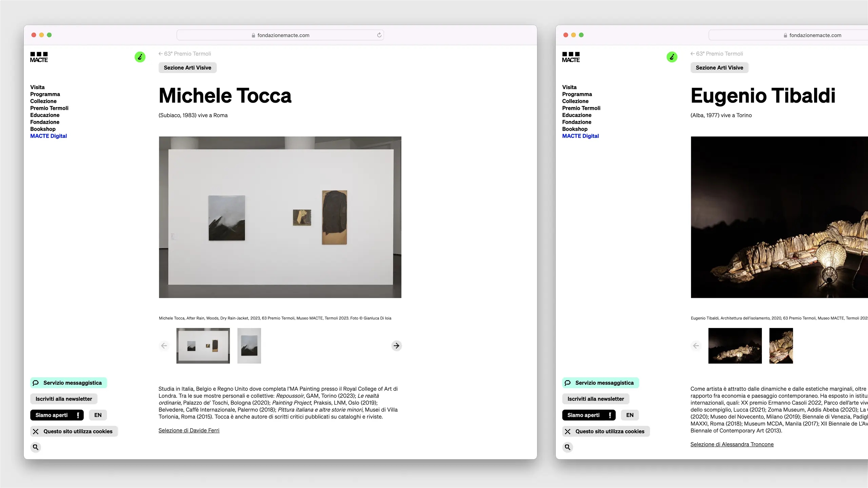Reload page in left browser address bar
Image resolution: width=868 pixels, height=488 pixels.
pyautogui.click(x=379, y=35)
